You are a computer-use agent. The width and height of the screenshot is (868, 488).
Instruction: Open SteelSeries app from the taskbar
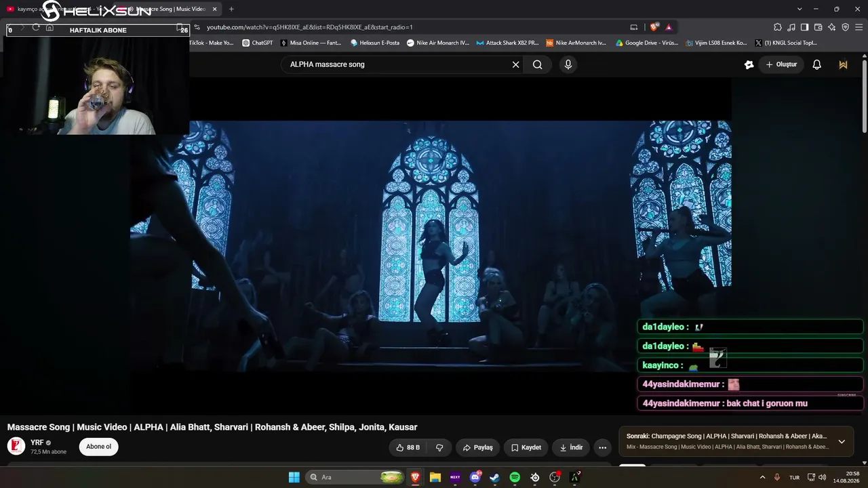(535, 477)
